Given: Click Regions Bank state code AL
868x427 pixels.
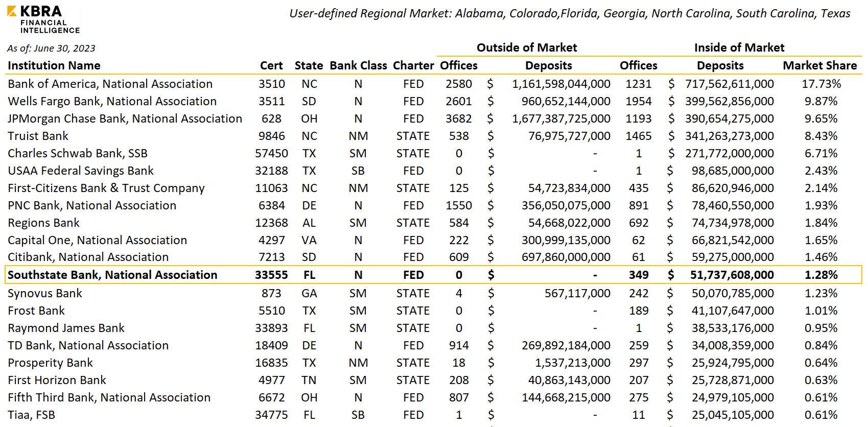Looking at the screenshot, I should (x=309, y=223).
